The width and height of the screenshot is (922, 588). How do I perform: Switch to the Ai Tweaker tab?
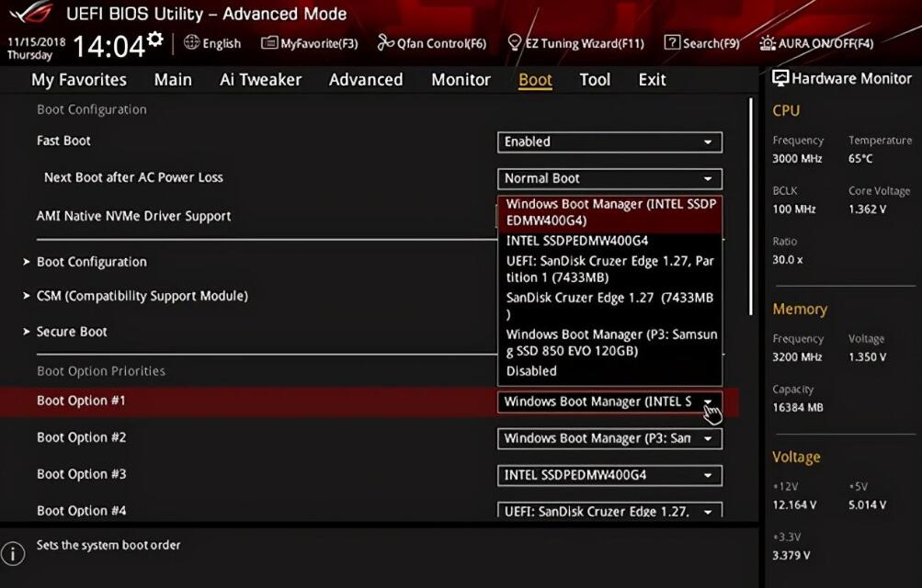260,80
